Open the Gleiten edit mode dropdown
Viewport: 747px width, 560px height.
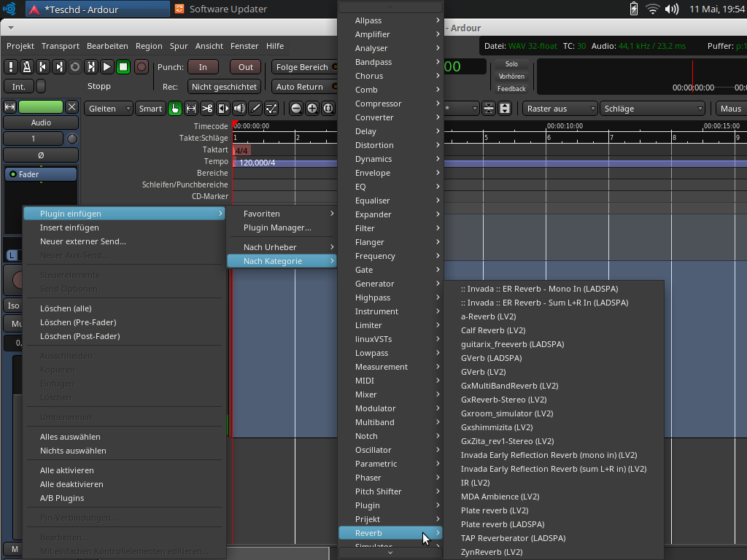pyautogui.click(x=109, y=109)
